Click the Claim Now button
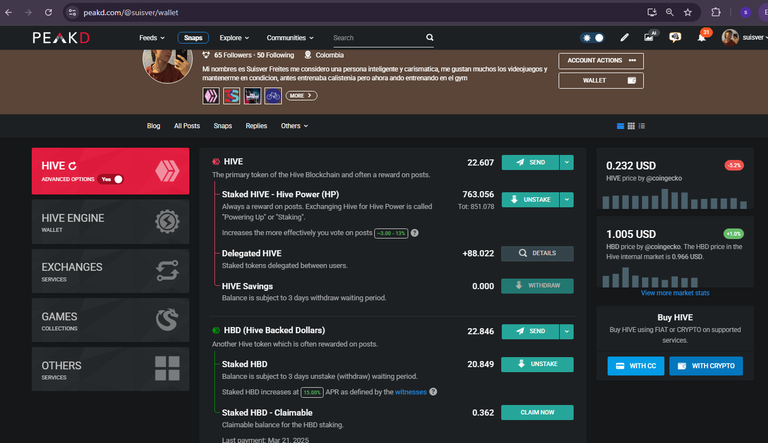768x443 pixels. point(537,412)
